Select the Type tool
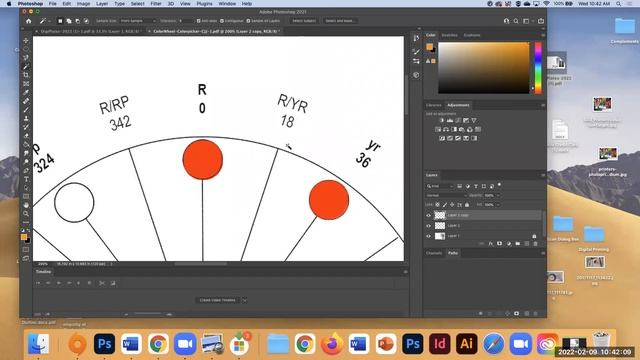The image size is (640, 360). pos(26,179)
